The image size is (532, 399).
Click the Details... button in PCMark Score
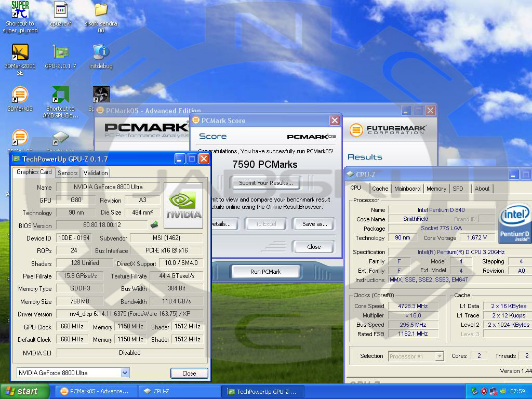tap(224, 224)
